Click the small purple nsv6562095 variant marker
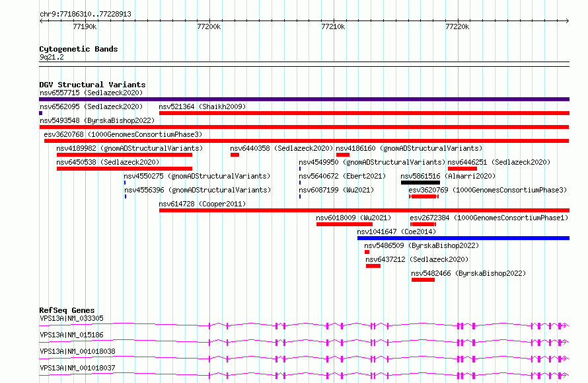This screenshot has width=588, height=383. (x=40, y=113)
